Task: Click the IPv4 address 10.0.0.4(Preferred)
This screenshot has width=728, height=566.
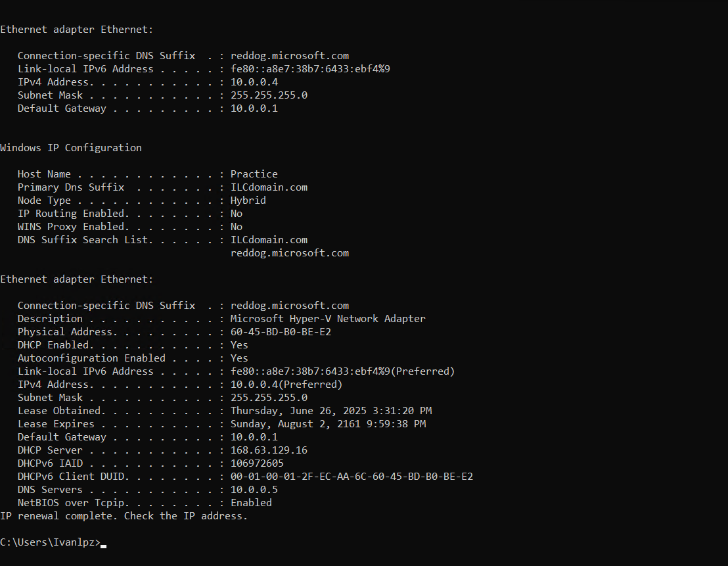Action: pos(286,385)
